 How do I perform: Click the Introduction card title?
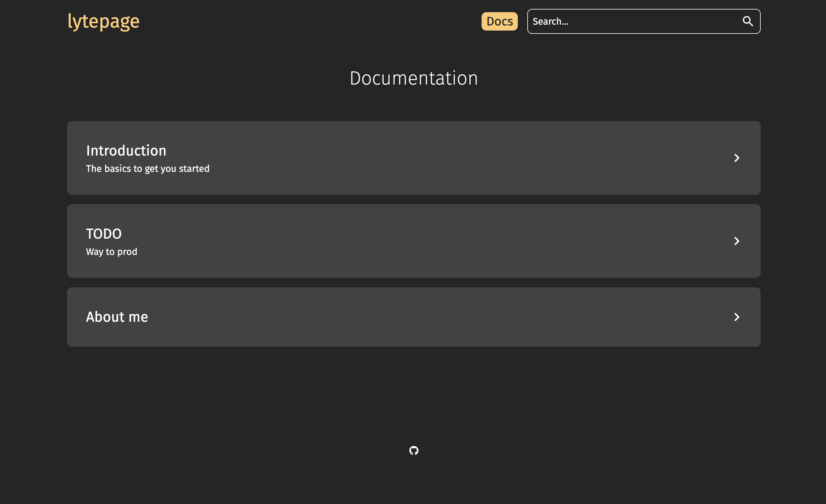tap(126, 150)
